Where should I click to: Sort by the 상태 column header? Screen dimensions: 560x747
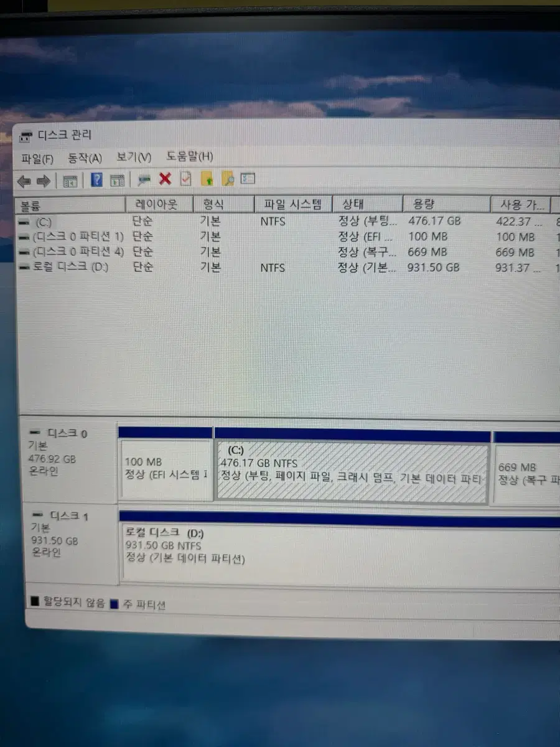pyautogui.click(x=368, y=204)
